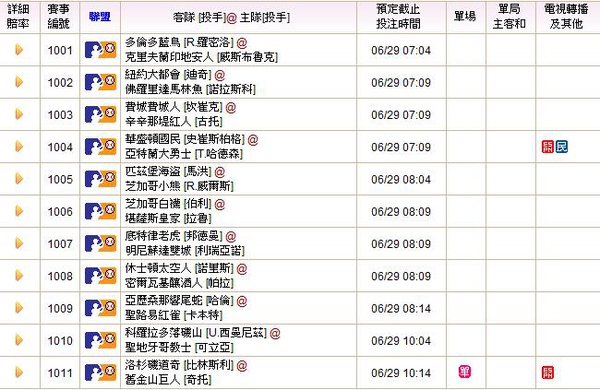
Task: Expand detailed odds arrow for game 1003
Action: 19,114
